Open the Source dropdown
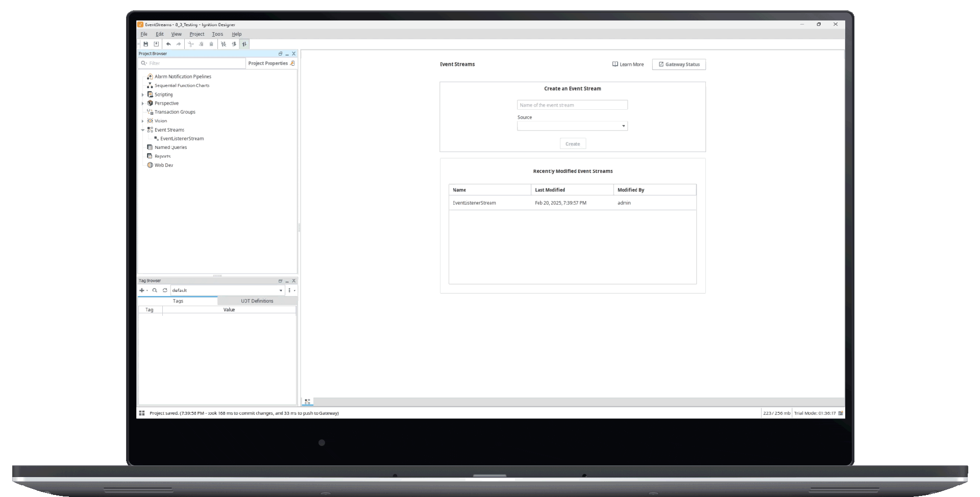 pos(572,126)
